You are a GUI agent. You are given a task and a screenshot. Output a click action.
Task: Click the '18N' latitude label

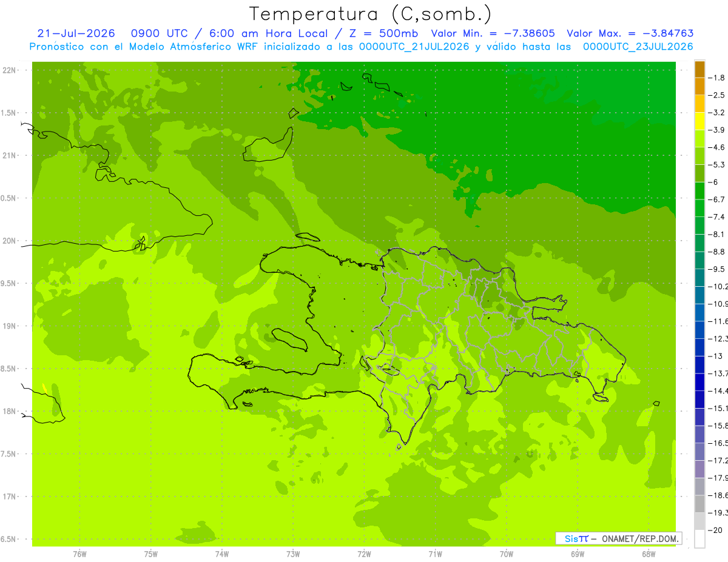[x=9, y=412]
